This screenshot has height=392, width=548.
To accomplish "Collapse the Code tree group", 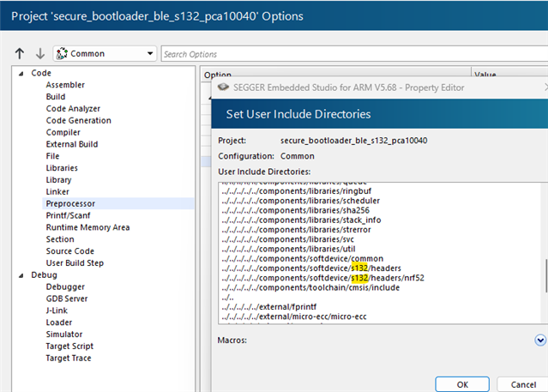I will point(21,74).
